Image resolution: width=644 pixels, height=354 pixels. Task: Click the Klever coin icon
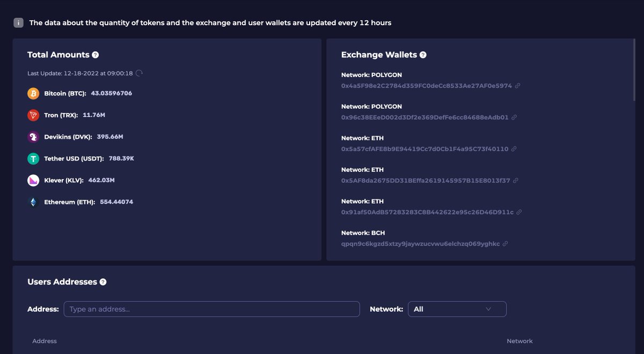point(33,180)
